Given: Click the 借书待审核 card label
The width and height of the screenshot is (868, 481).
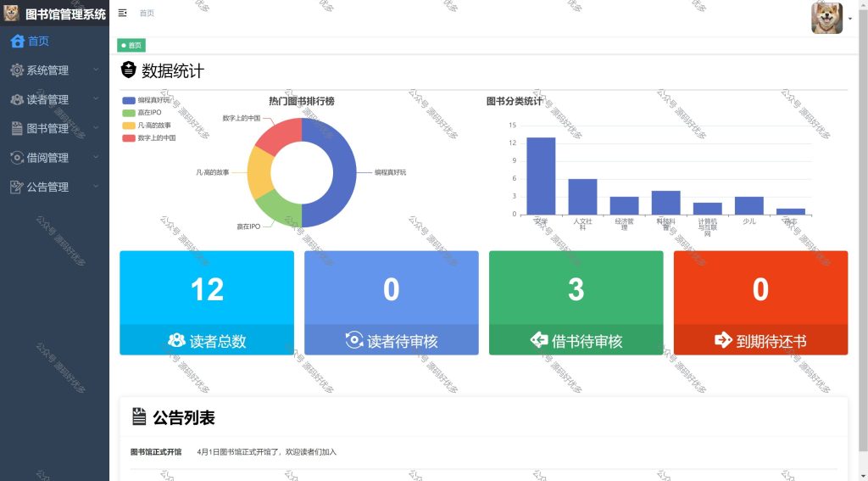Looking at the screenshot, I should (587, 341).
